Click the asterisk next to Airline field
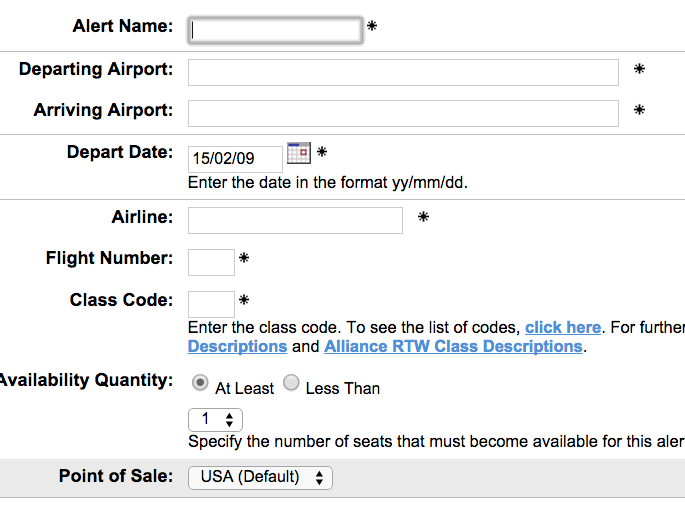Image resolution: width=685 pixels, height=506 pixels. pyautogui.click(x=423, y=217)
